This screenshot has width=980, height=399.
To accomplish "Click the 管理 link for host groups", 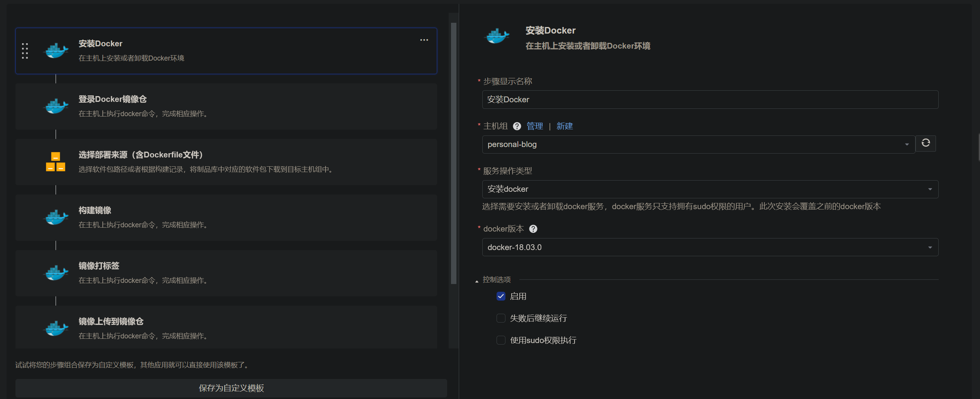I will tap(535, 126).
